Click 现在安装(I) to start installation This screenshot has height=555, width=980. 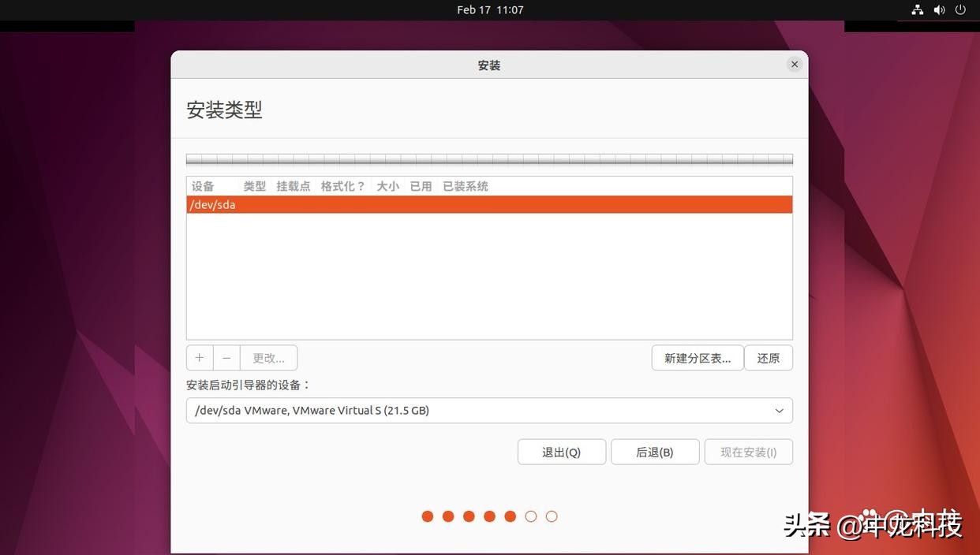click(x=747, y=451)
